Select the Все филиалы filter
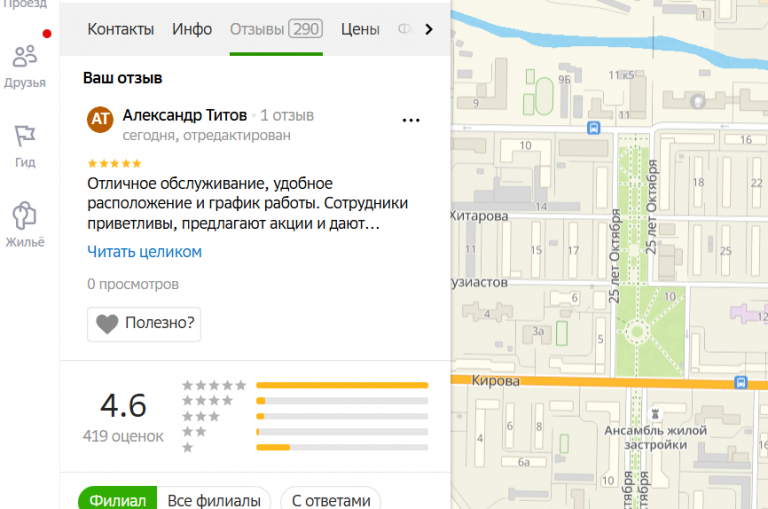The height and width of the screenshot is (509, 768). pos(214,499)
